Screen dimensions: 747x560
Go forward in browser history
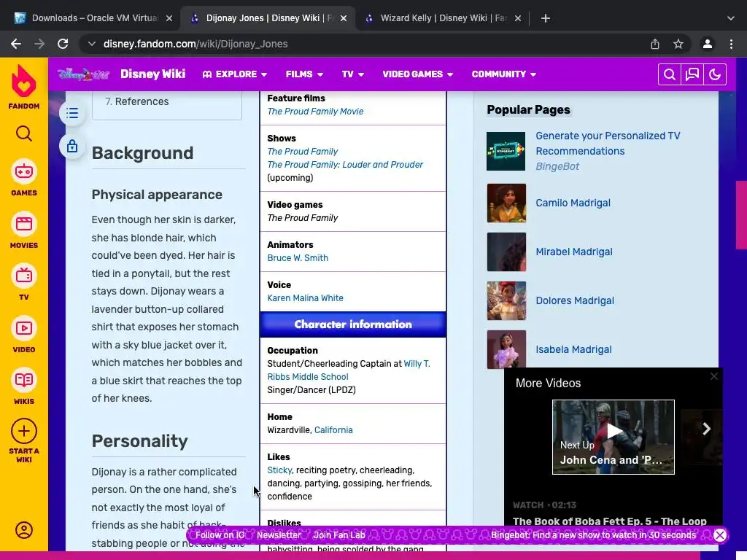(x=39, y=44)
